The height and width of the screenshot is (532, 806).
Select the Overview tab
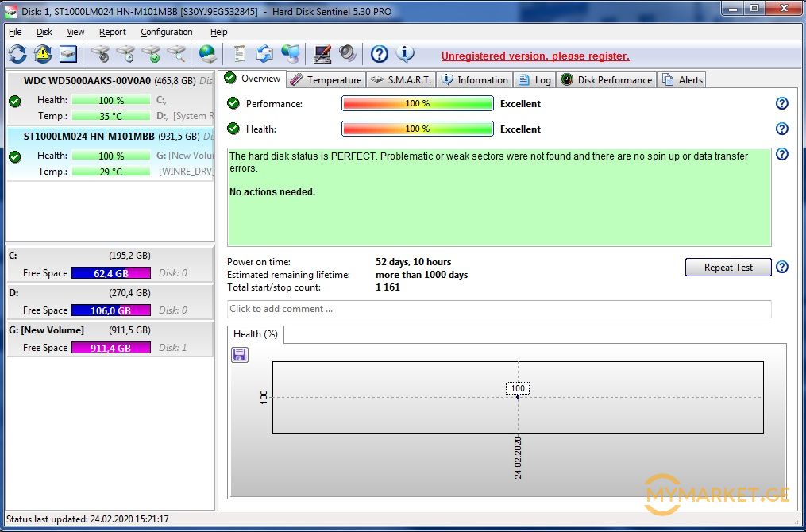(253, 79)
